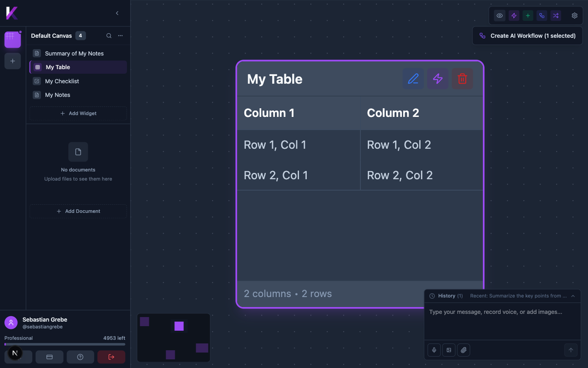
Task: Click the Create AI Workflow button
Action: tap(527, 35)
